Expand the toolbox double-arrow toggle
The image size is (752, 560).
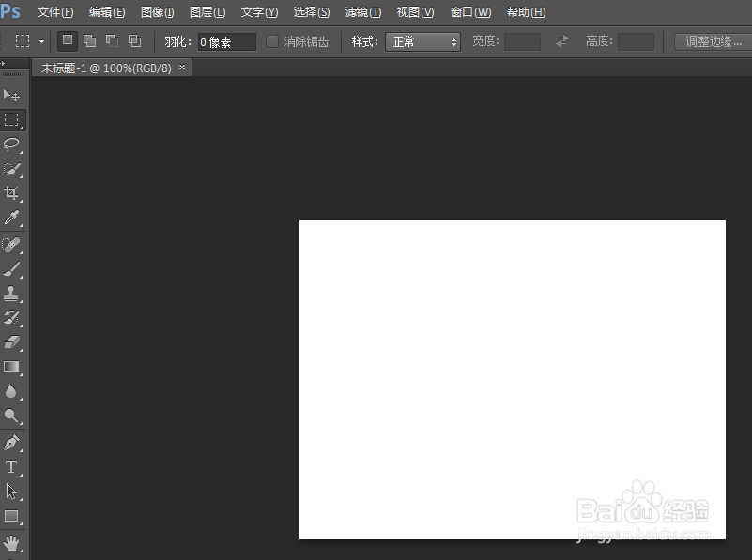(x=3, y=63)
